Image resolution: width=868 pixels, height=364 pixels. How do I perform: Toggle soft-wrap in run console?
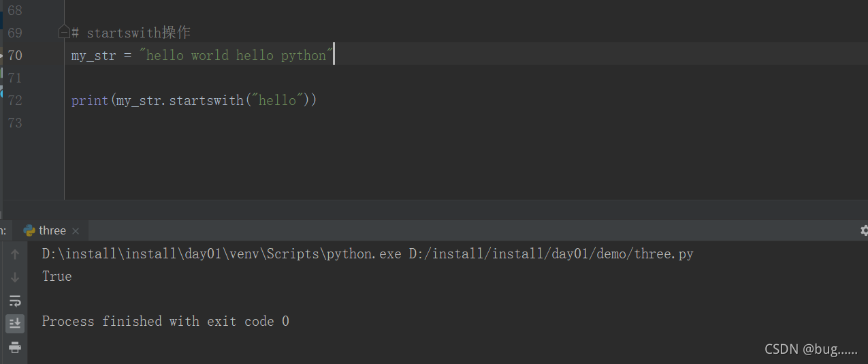click(x=15, y=301)
